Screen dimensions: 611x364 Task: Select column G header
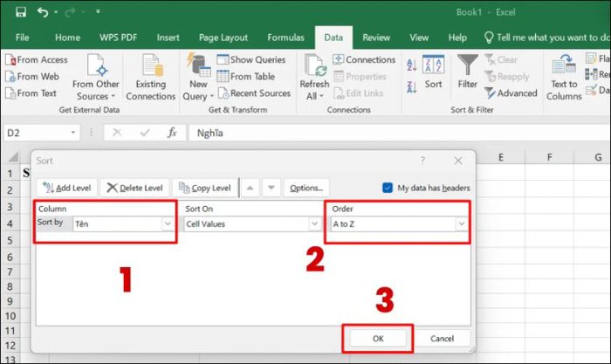pos(593,157)
